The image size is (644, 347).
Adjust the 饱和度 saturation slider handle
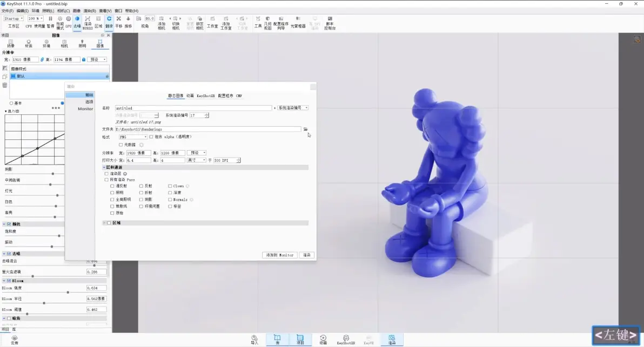[x=59, y=236]
